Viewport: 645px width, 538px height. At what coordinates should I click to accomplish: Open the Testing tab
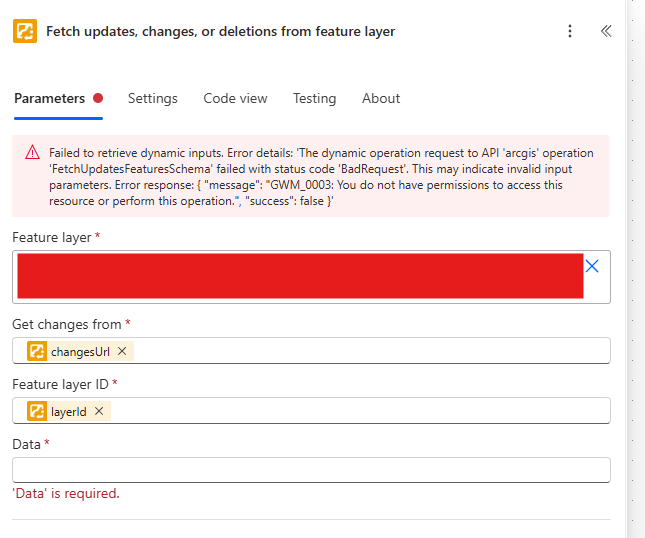pos(314,98)
